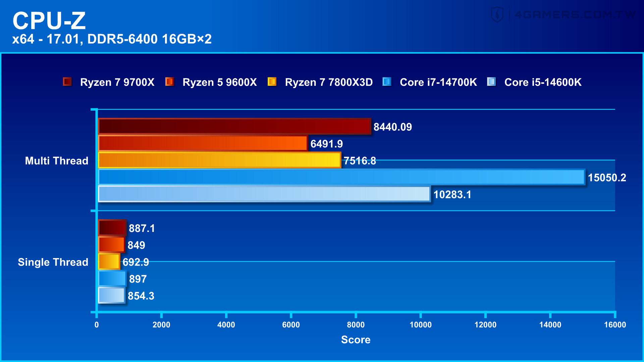Click the 10283.1 value label
Screen dimensions: 644x362
[x=452, y=194]
